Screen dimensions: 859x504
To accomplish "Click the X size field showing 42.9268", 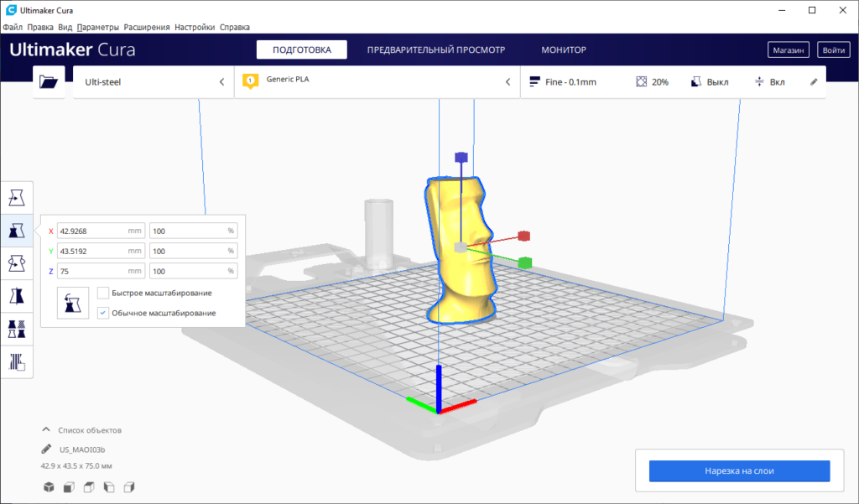I will (92, 231).
